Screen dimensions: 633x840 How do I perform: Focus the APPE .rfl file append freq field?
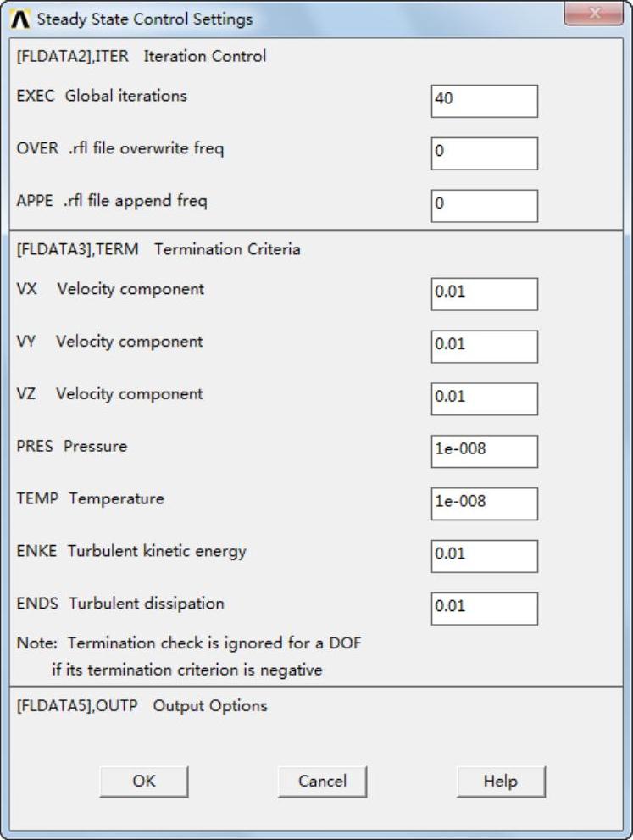484,206
